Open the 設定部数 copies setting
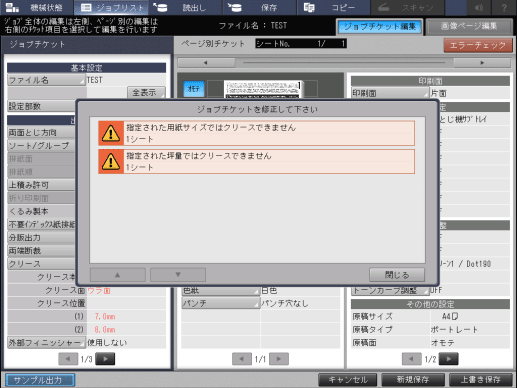Screen dimensions: 517x388 click(x=42, y=106)
